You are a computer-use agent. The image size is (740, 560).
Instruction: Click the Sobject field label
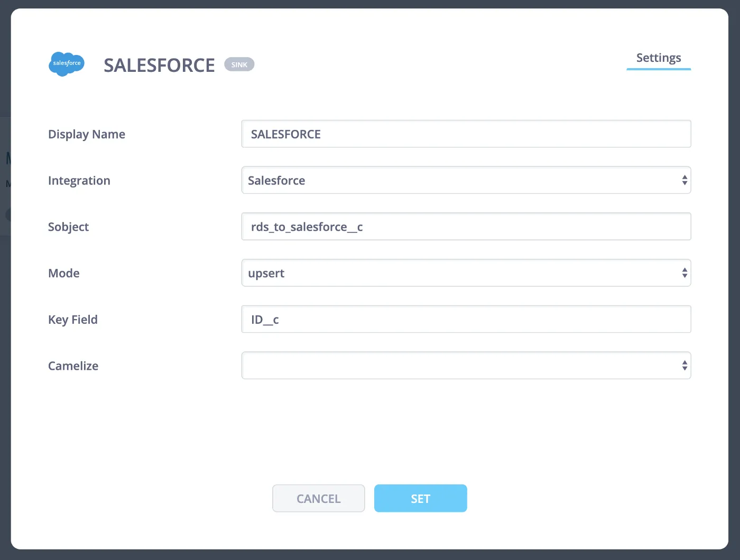coord(68,227)
